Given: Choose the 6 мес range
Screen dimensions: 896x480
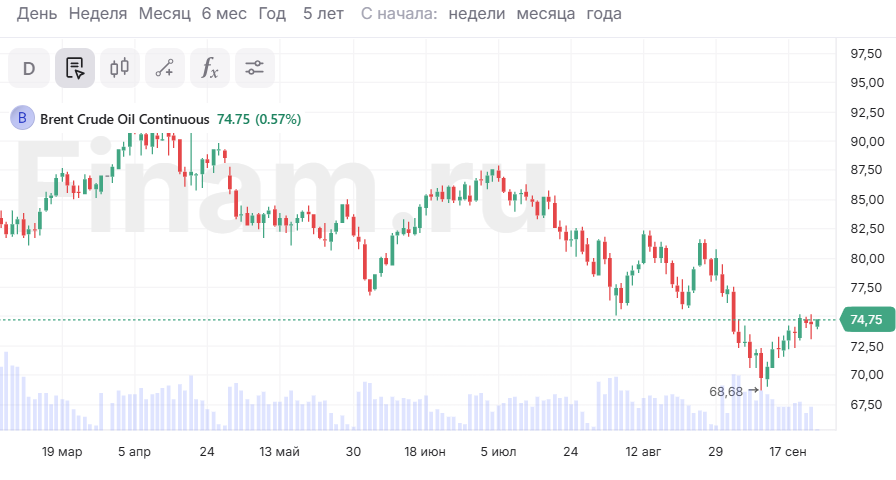Looking at the screenshot, I should (223, 14).
